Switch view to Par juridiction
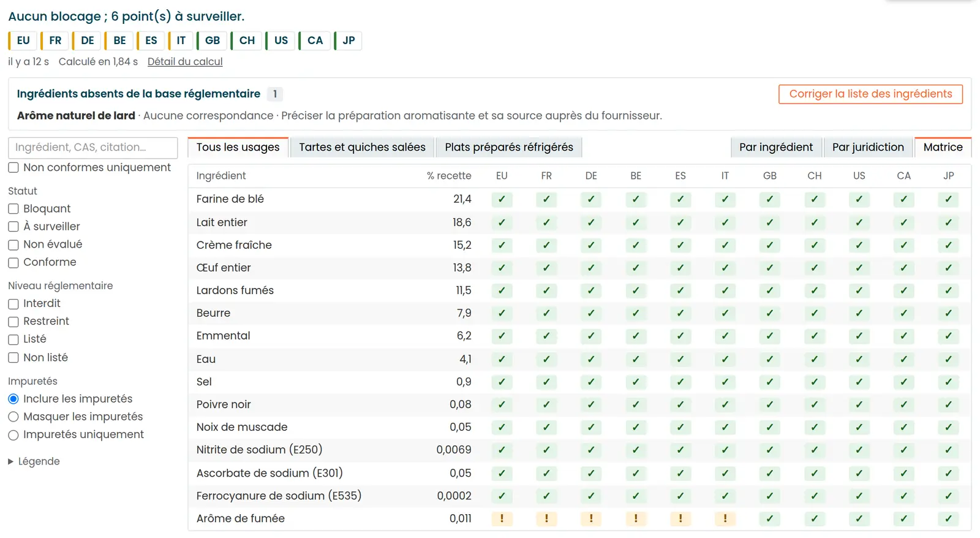The height and width of the screenshot is (538, 980). [868, 147]
